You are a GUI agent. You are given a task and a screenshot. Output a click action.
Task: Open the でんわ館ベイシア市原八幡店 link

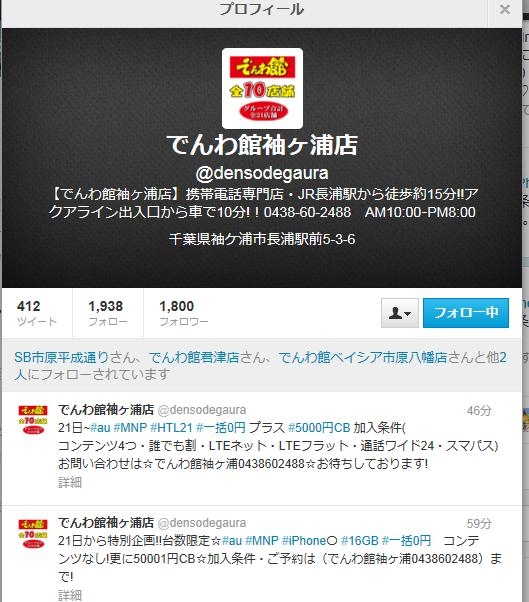click(363, 357)
